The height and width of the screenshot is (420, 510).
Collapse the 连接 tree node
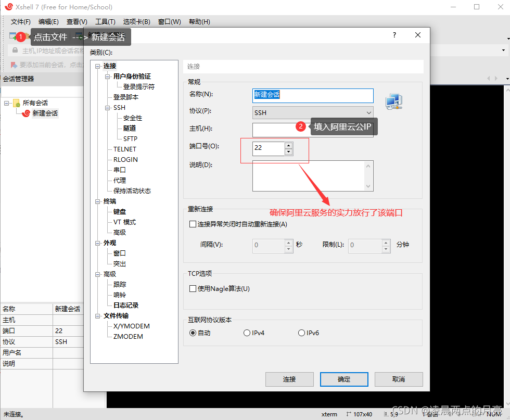click(x=97, y=66)
